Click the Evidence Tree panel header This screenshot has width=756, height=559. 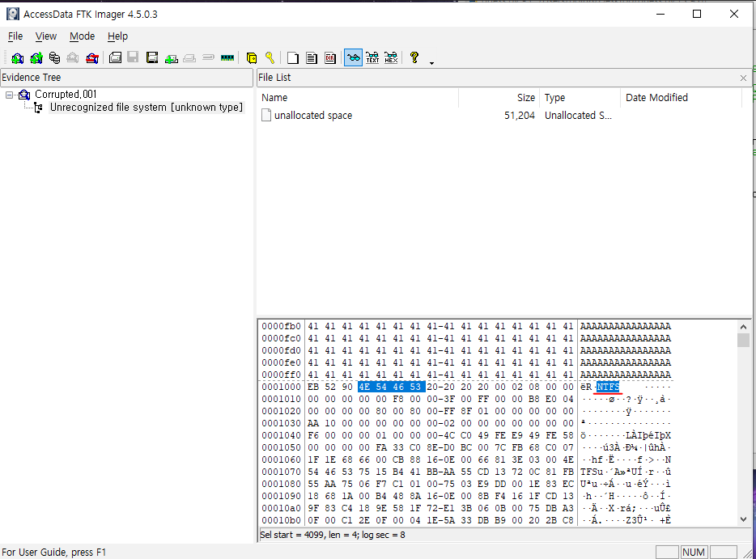coord(126,78)
